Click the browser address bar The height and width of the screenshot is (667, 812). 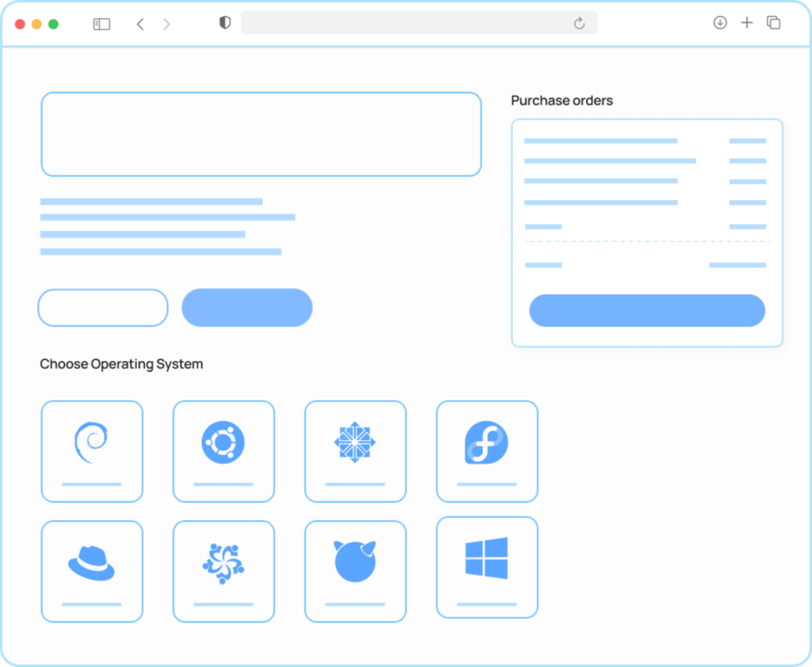point(404,23)
